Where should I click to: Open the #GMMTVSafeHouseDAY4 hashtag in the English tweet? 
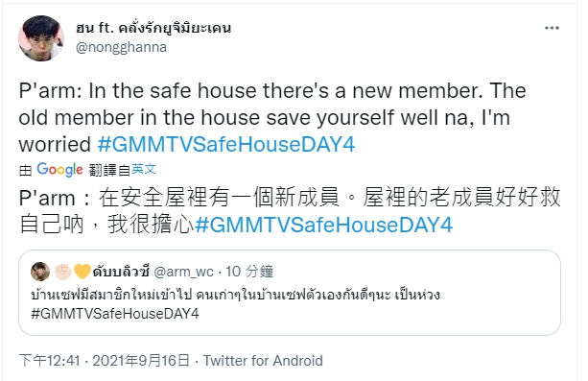pos(226,145)
